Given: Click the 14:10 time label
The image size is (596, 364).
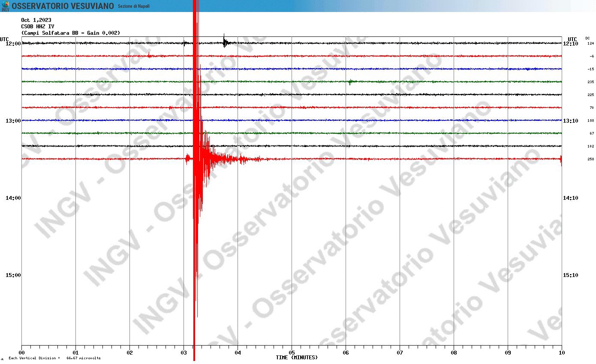Looking at the screenshot, I should click(x=571, y=198).
